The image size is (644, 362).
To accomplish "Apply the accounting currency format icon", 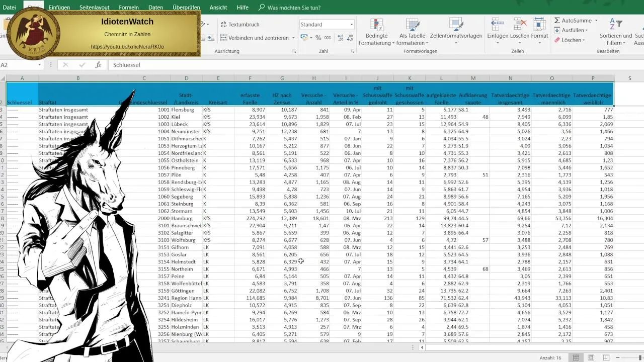I will click(303, 38).
